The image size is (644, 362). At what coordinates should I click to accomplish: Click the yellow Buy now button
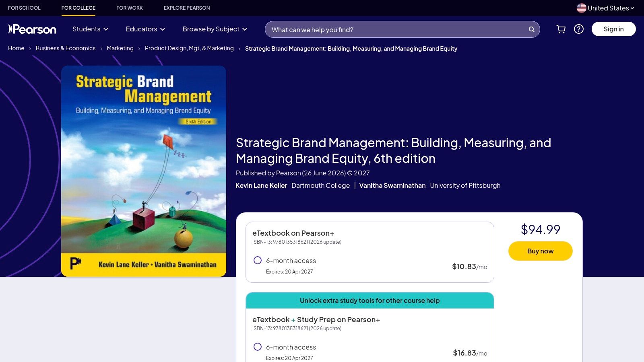541,251
